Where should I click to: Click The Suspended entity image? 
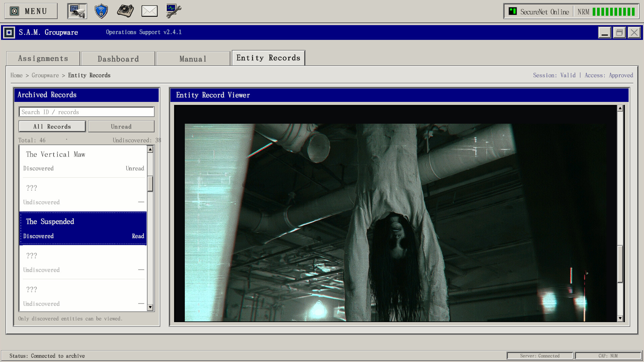coord(396,223)
